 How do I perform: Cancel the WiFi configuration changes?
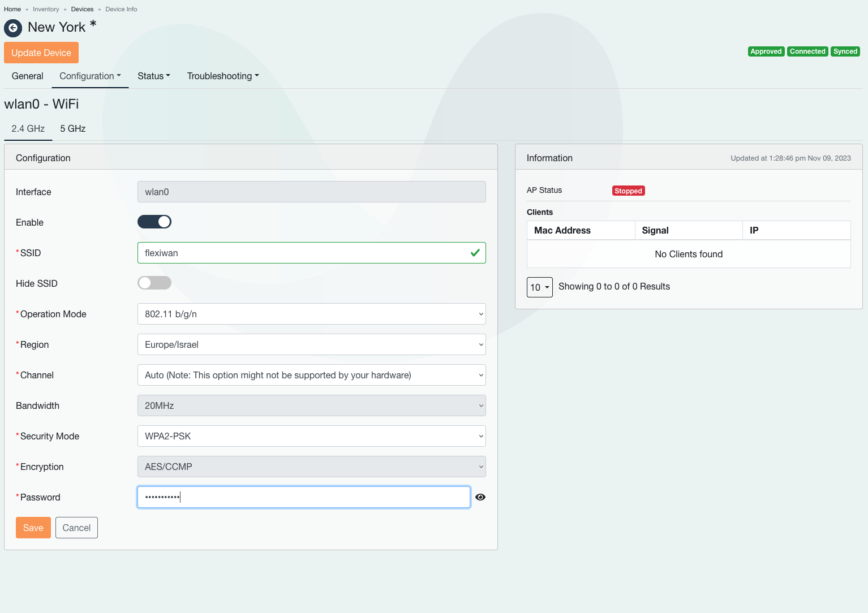76,528
